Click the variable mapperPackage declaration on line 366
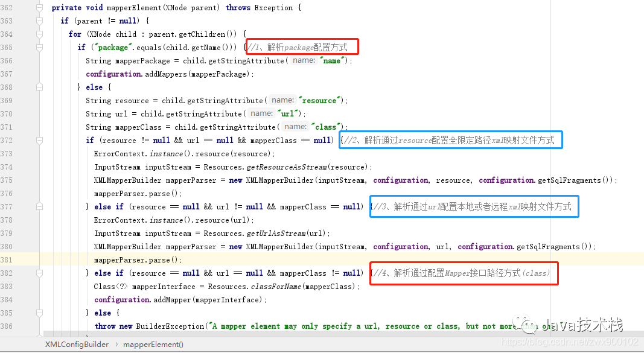Screen dimensions: 644x353 (x=142, y=61)
